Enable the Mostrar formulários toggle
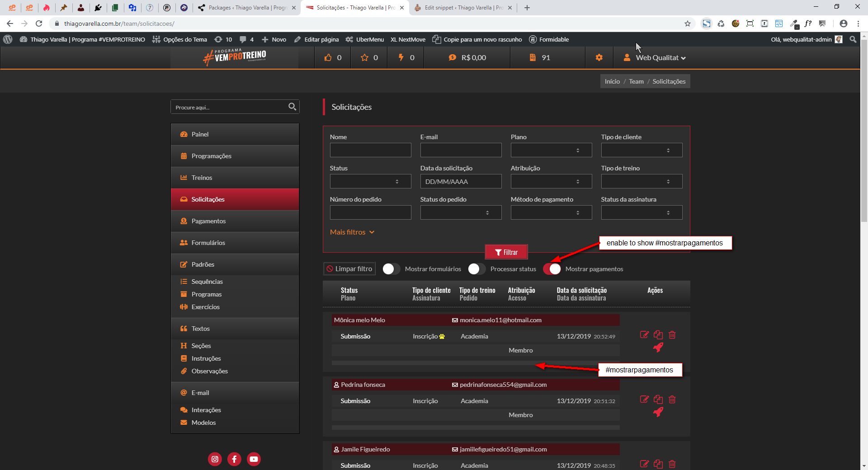This screenshot has width=868, height=470. [x=391, y=269]
